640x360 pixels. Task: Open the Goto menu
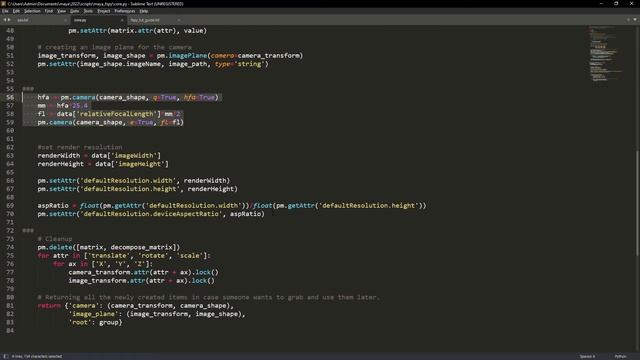coord(74,11)
